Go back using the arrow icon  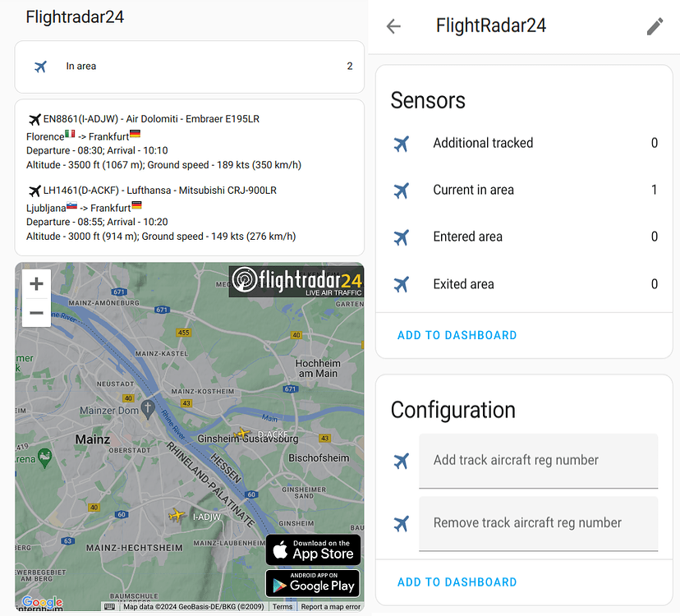(x=393, y=25)
